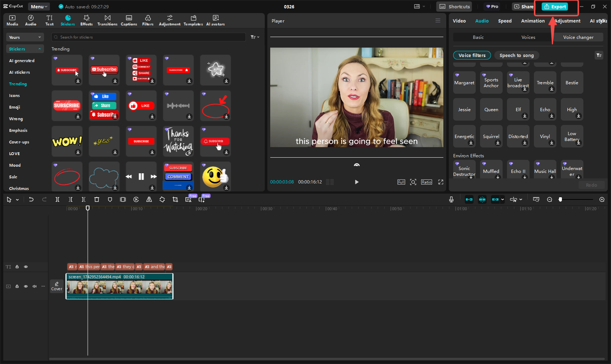The width and height of the screenshot is (611, 364).
Task: Mute the video track audio
Action: point(35,286)
